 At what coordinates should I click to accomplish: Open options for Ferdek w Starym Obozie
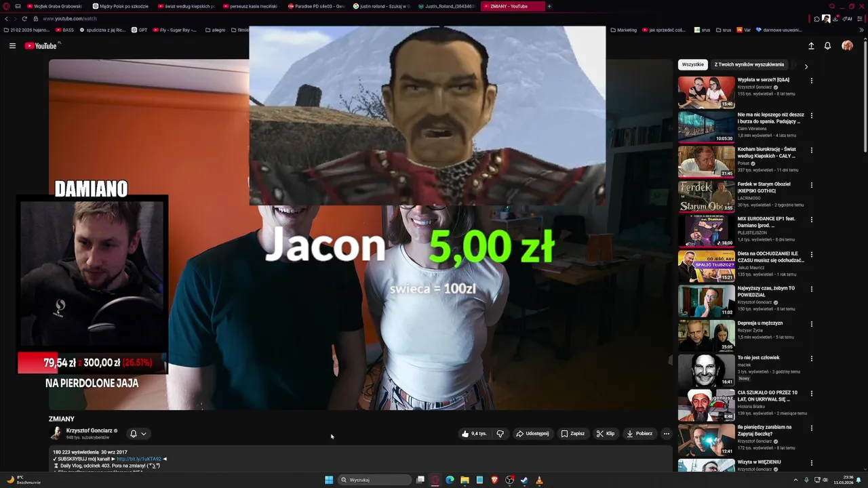pyautogui.click(x=811, y=185)
